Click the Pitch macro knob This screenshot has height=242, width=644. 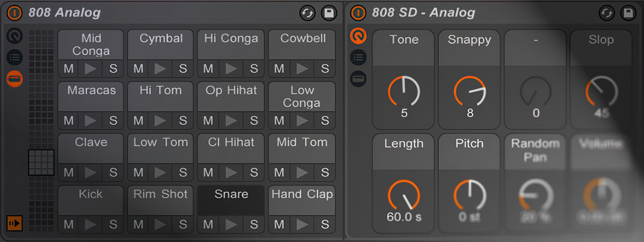pos(469,196)
